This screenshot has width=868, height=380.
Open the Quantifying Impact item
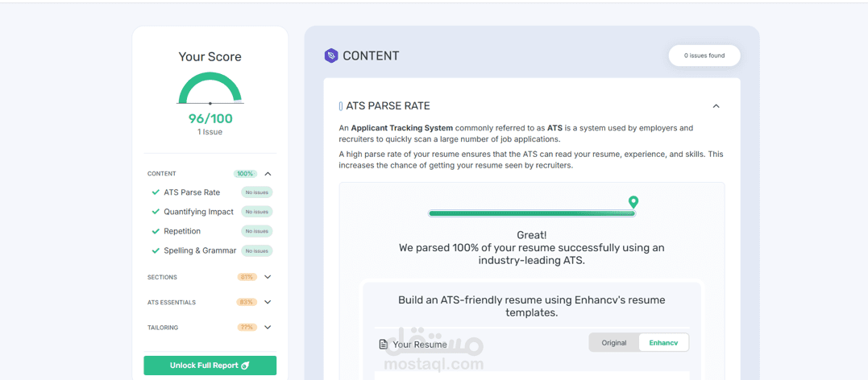(x=198, y=212)
